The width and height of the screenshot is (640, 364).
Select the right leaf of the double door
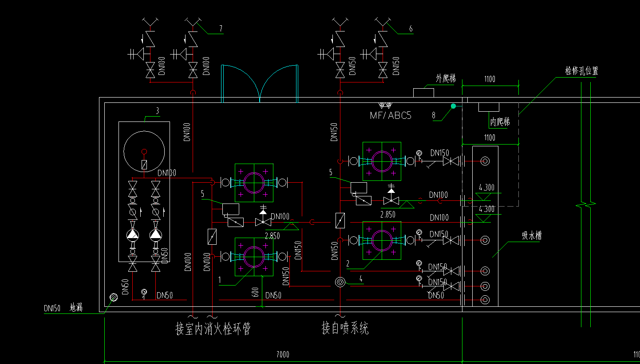coord(278,83)
